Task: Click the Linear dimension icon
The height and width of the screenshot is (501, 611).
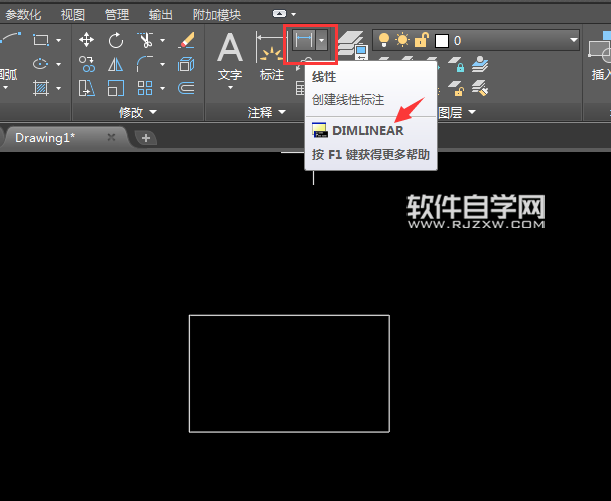Action: click(304, 40)
